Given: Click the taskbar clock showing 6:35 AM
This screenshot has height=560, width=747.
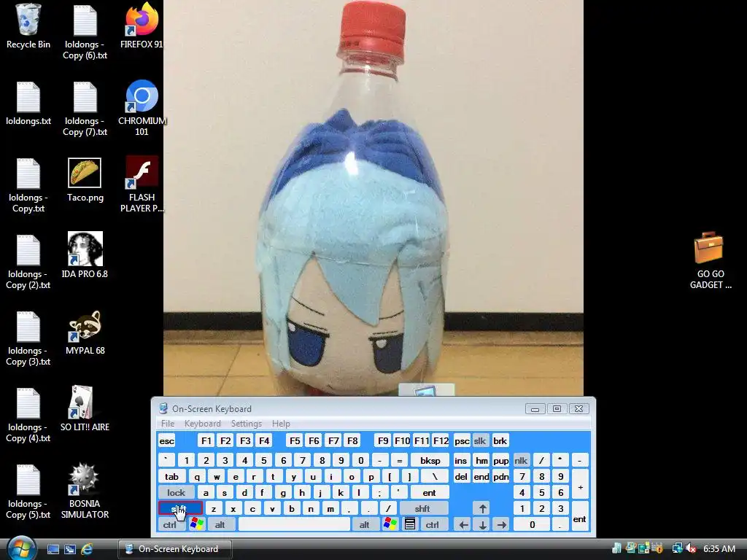Looking at the screenshot, I should [719, 548].
